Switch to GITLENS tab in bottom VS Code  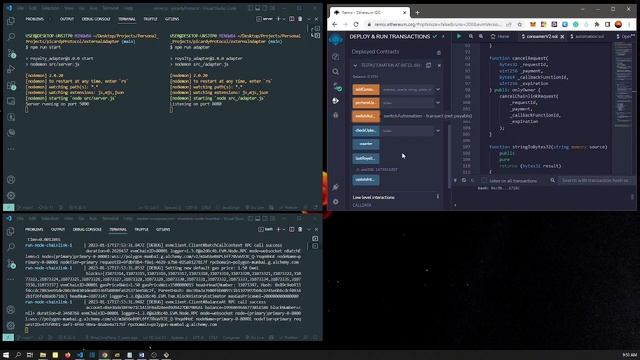click(x=163, y=229)
